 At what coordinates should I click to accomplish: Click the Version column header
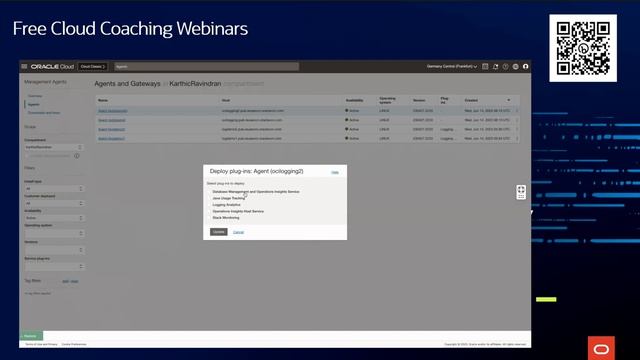(419, 100)
